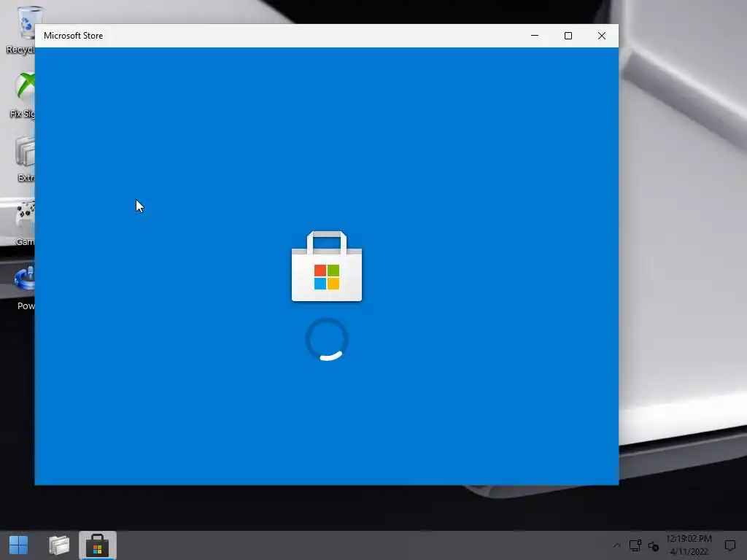
Task: Select the Microsoft Store taskbar button
Action: tap(98, 545)
